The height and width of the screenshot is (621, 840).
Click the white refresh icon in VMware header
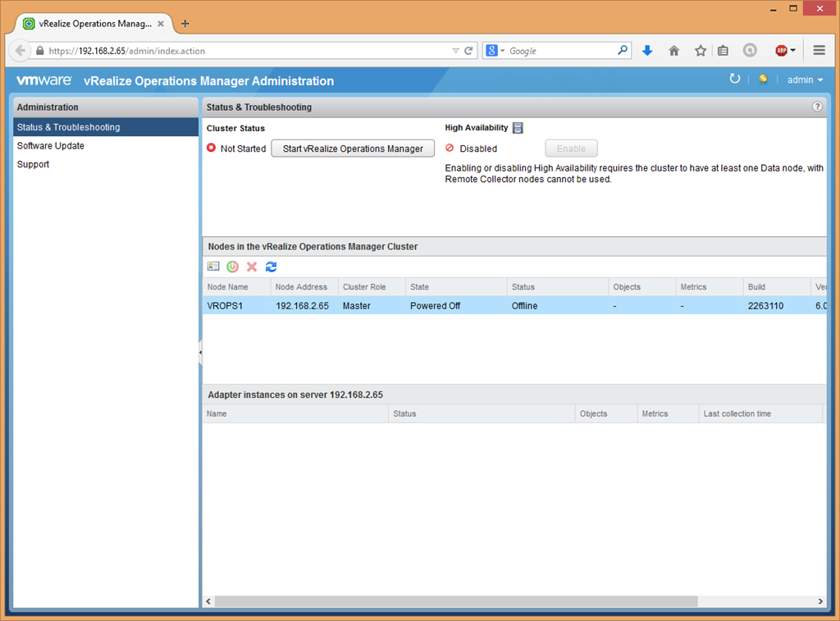[734, 80]
